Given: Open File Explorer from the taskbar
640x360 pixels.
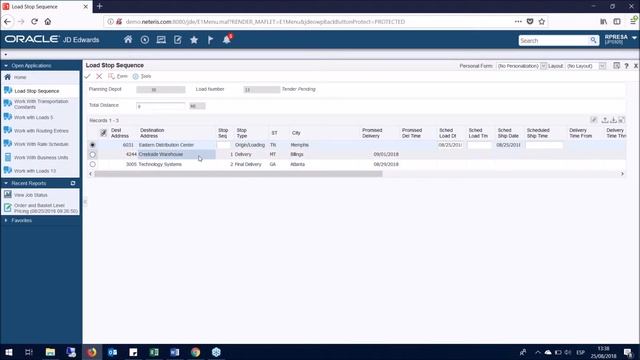Looking at the screenshot, I should click(x=50, y=352).
